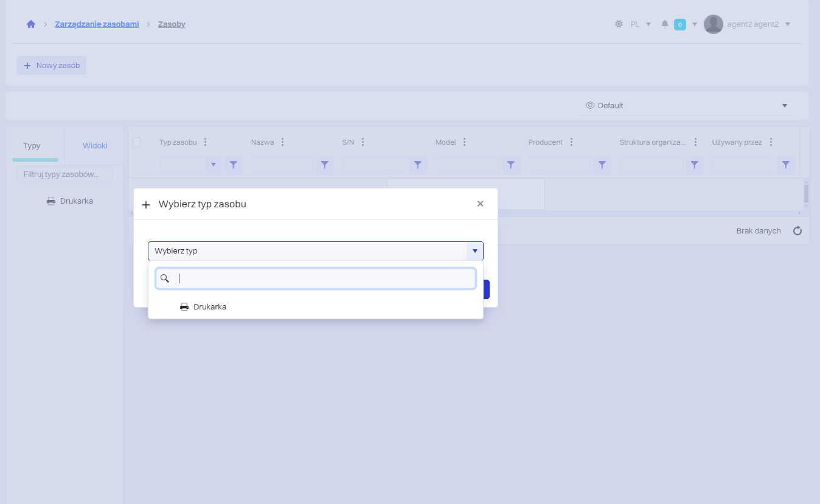The image size is (820, 504).
Task: Toggle the select-all checkbox in table header
Action: pyautogui.click(x=137, y=142)
